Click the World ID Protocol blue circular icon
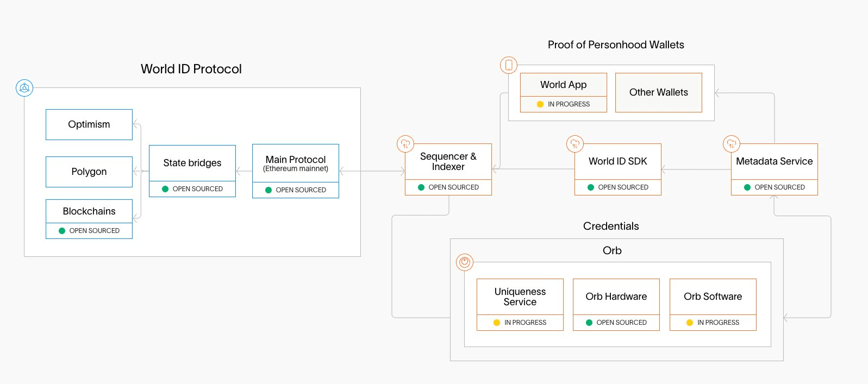Image resolution: width=868 pixels, height=384 pixels. [x=24, y=88]
